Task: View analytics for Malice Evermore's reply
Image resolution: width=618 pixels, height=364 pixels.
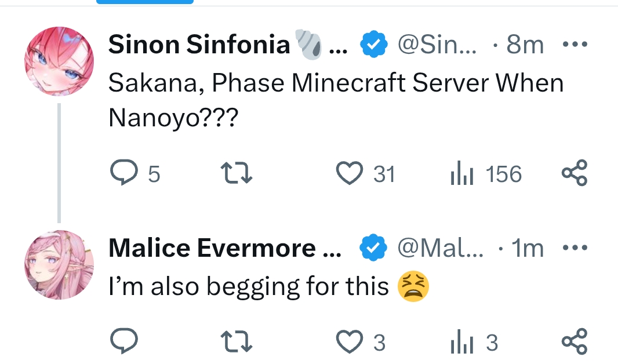Action: click(462, 343)
